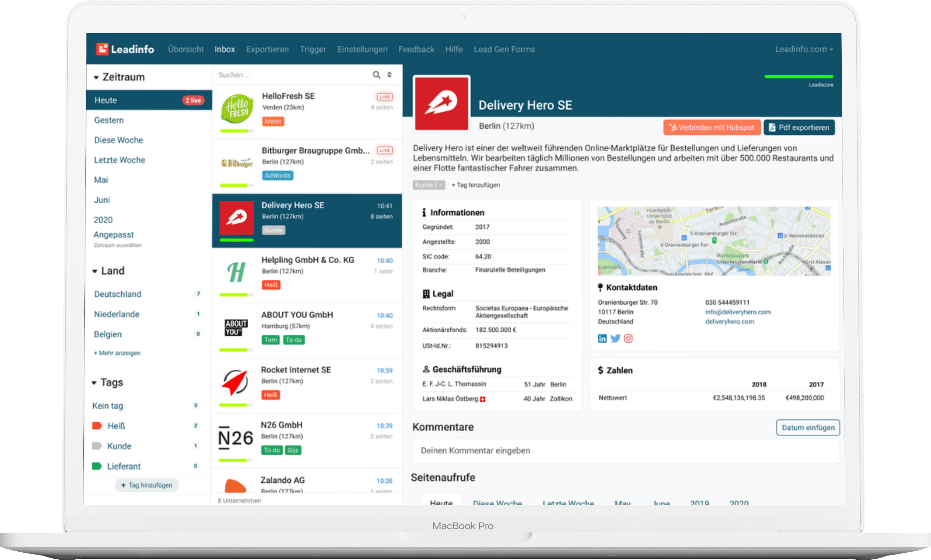
Task: Click the green Leadscore bar
Action: (x=799, y=77)
